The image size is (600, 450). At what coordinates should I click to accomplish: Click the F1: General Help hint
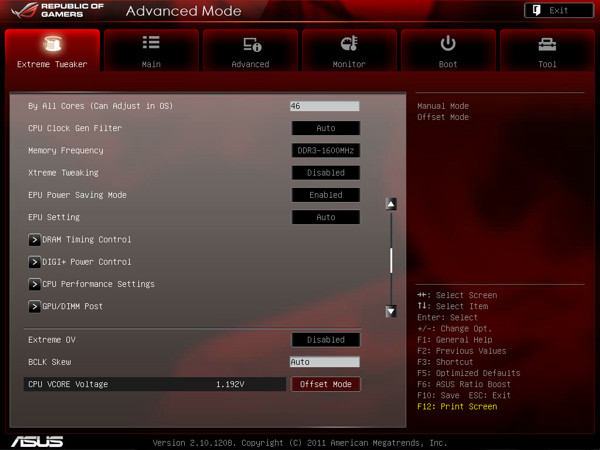(455, 340)
